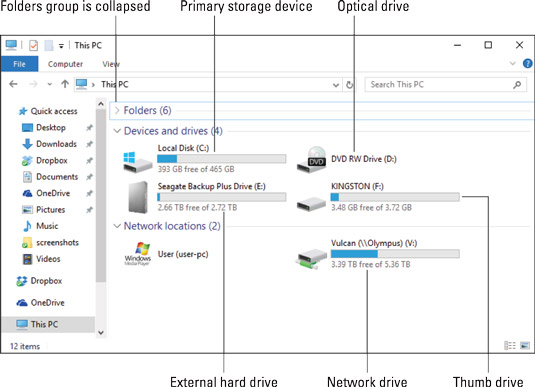Click "12 items" in status bar
Screen dimensions: 535x387
(x=25, y=346)
